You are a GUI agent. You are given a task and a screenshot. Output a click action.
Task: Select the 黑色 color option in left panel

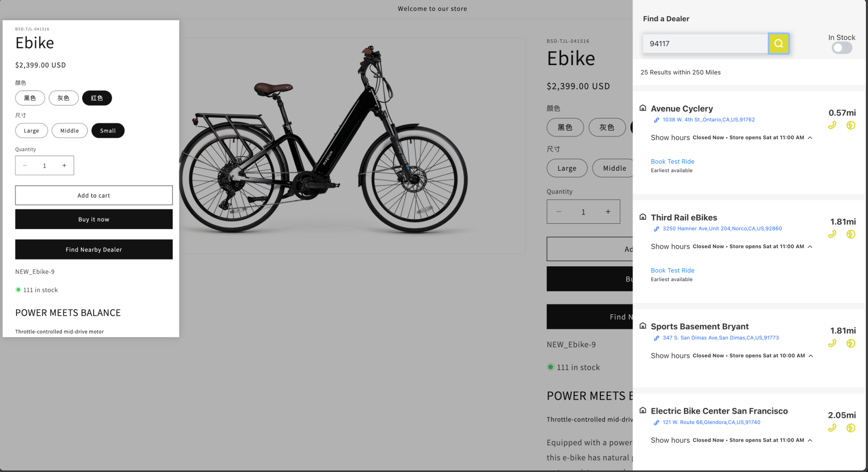(30, 98)
